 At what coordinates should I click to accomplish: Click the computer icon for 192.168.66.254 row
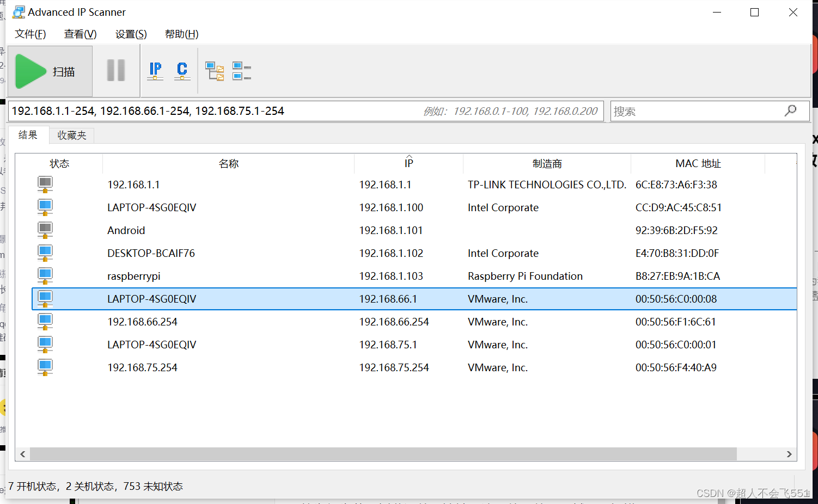point(45,322)
